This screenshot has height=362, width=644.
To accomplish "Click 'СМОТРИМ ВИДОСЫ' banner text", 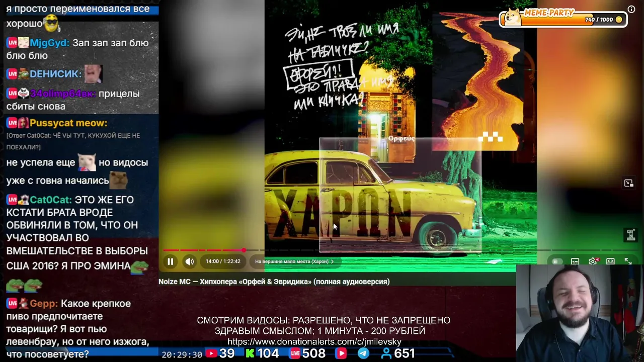I will click(244, 320).
